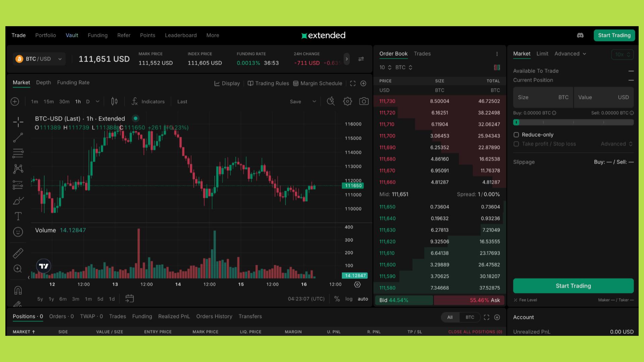Toggle the log scale option
Viewport: 644px width, 362px height.
(x=349, y=299)
